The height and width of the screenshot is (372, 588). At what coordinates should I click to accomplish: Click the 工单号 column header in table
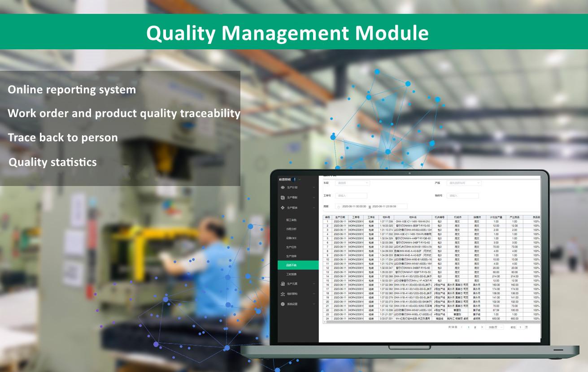click(356, 217)
